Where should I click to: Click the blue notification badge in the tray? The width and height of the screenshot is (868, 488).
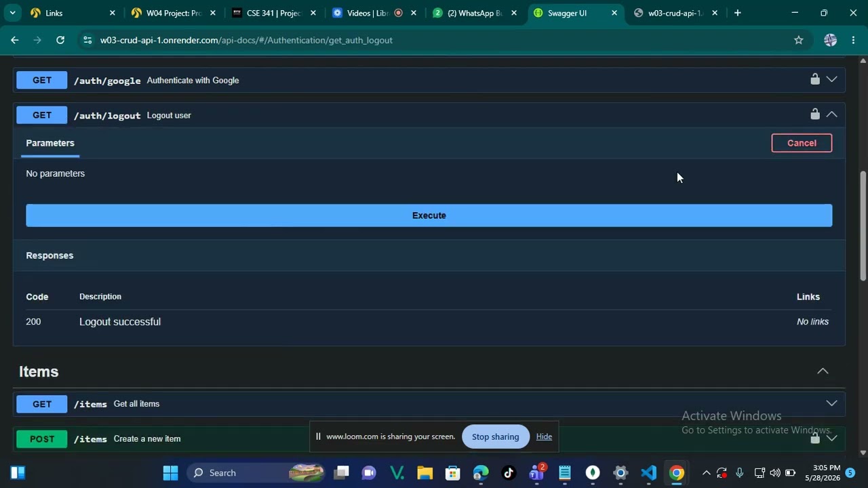click(850, 472)
